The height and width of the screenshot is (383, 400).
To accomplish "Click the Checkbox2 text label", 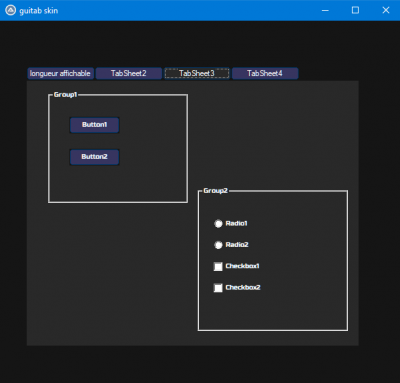I will pyautogui.click(x=243, y=287).
